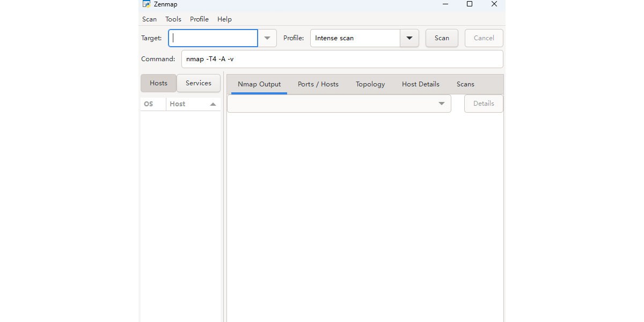
Task: Click the nmap command text field
Action: point(342,59)
